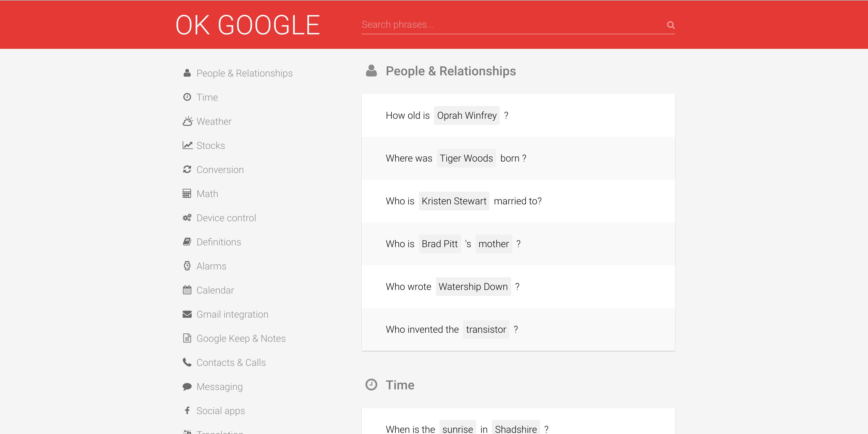Jump to the Messaging category
This screenshot has height=434, width=868.
219,386
